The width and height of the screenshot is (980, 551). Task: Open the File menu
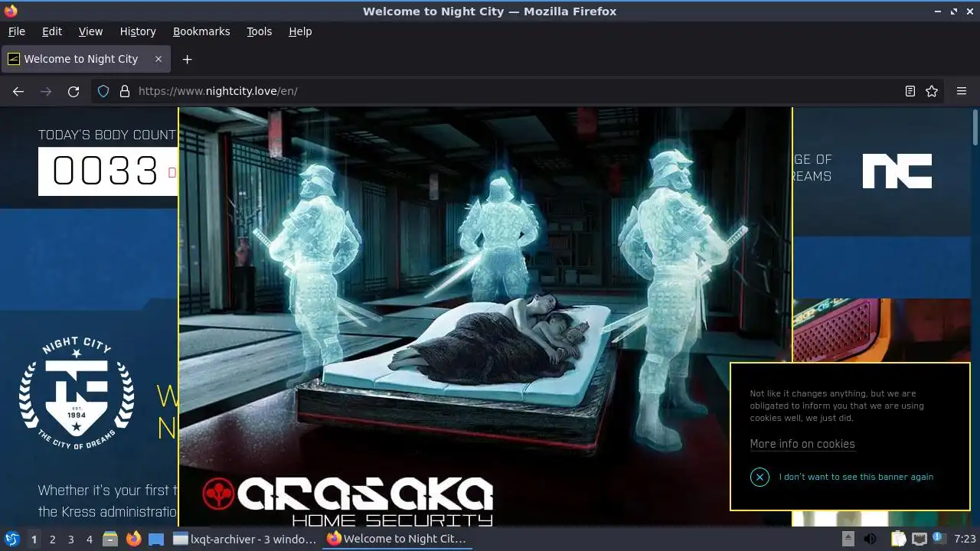click(16, 31)
